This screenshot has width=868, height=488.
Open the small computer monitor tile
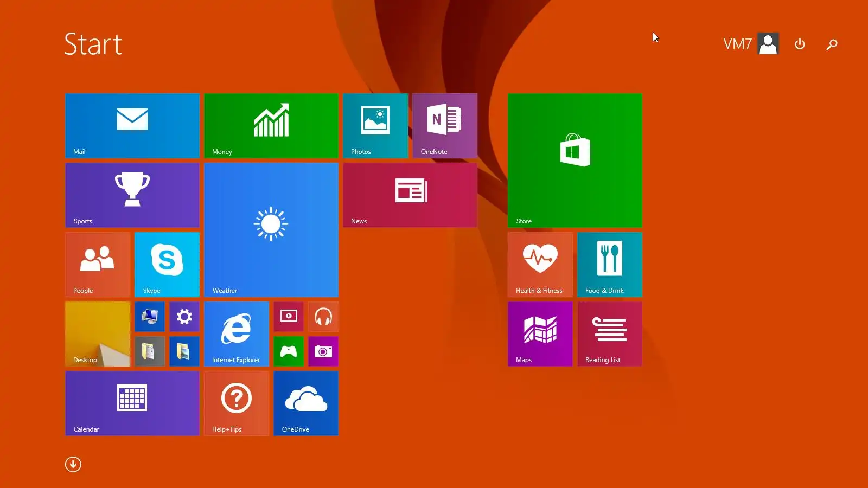(150, 317)
